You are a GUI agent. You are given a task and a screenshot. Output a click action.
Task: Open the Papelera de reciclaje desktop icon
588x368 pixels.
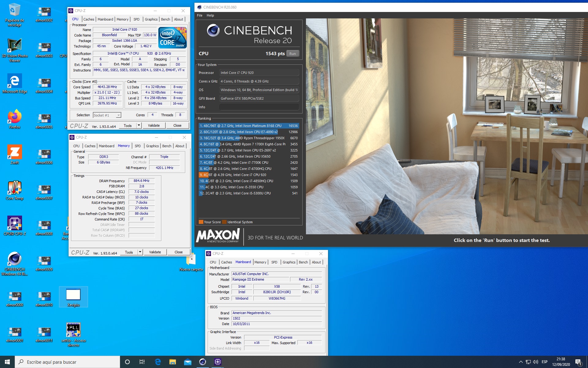14,15
